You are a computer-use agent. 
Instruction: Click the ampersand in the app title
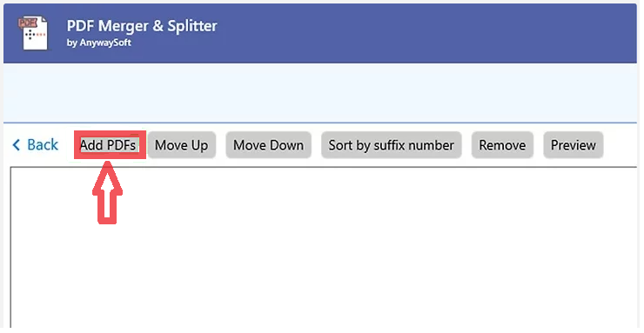pos(158,26)
